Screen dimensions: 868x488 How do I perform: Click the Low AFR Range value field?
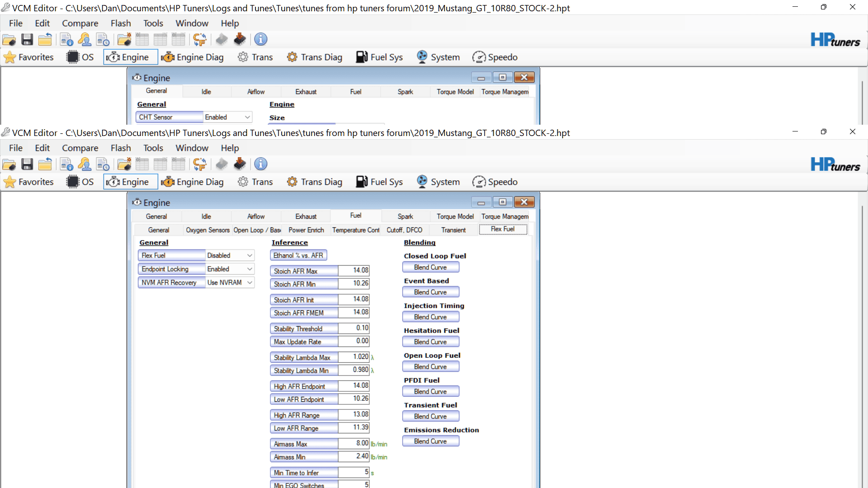point(354,428)
